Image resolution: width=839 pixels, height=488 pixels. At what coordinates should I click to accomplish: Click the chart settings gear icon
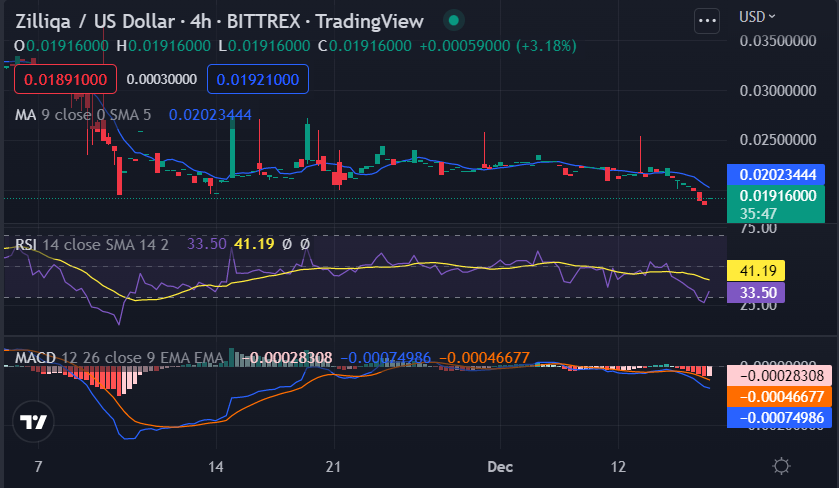click(781, 466)
